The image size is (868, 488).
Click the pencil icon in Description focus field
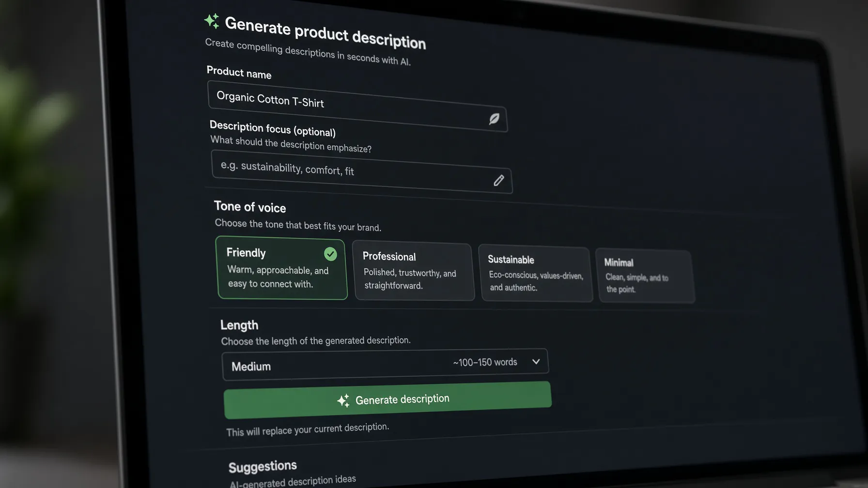499,181
